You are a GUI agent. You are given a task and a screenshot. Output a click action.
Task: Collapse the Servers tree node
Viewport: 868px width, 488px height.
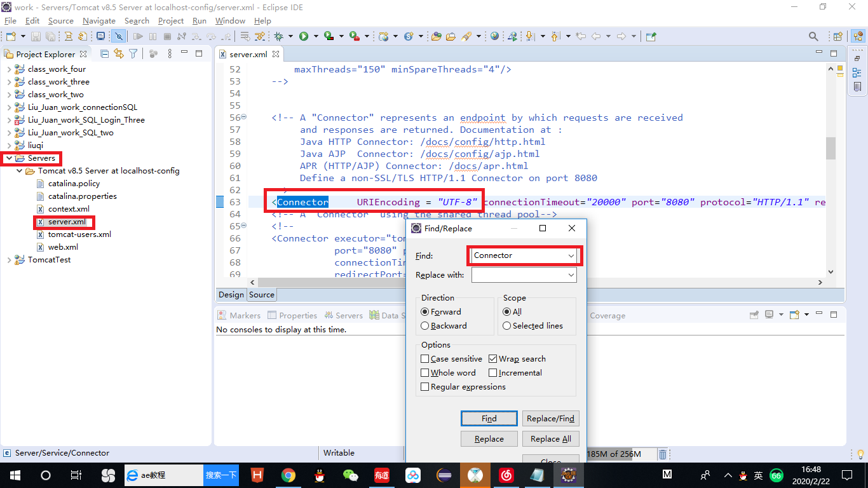[9, 158]
